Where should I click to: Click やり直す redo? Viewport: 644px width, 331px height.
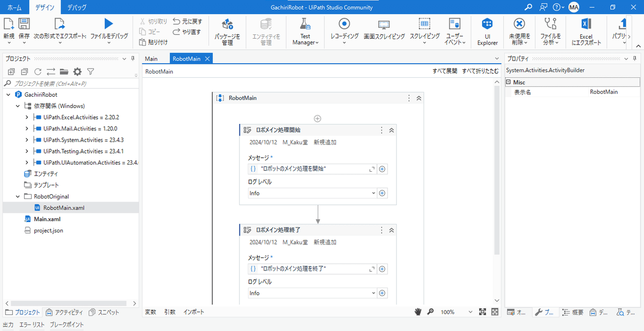coord(187,32)
